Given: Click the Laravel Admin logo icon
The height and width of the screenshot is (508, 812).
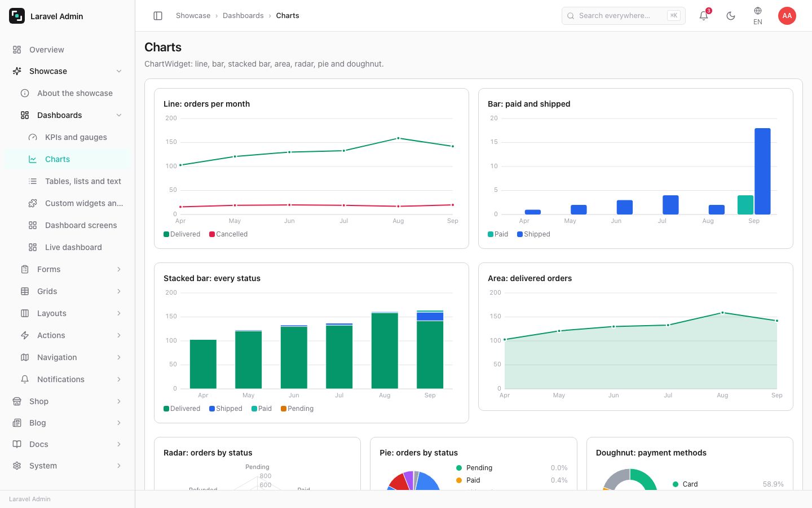Looking at the screenshot, I should point(17,16).
